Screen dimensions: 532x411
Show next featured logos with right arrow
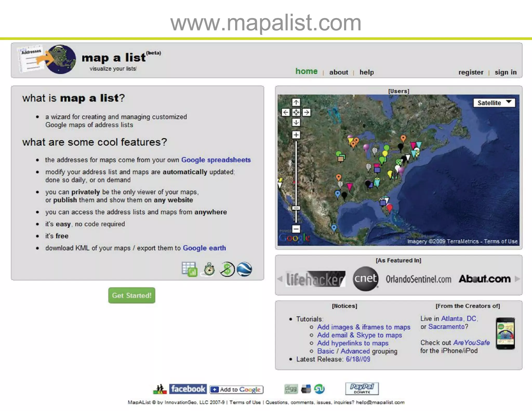tap(517, 279)
